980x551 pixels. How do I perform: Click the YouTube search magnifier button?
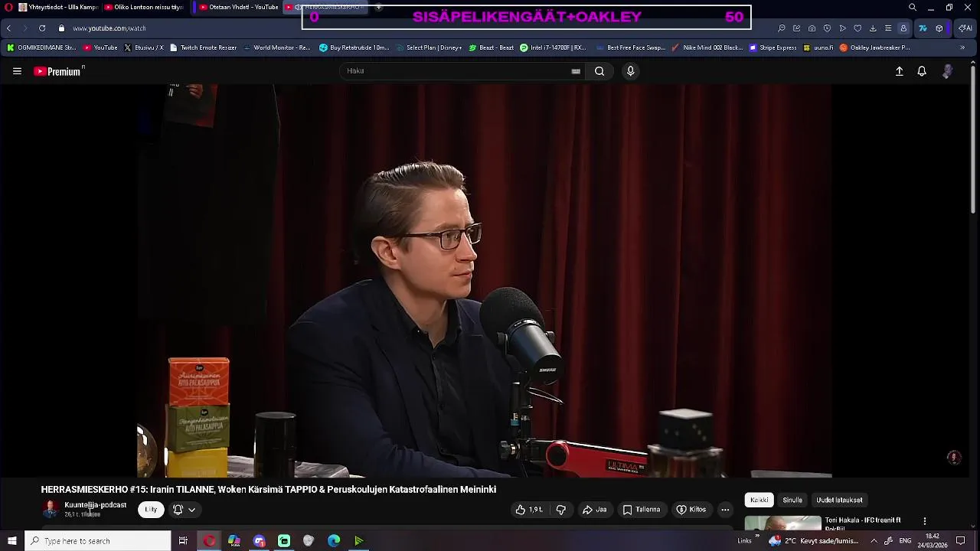(599, 71)
